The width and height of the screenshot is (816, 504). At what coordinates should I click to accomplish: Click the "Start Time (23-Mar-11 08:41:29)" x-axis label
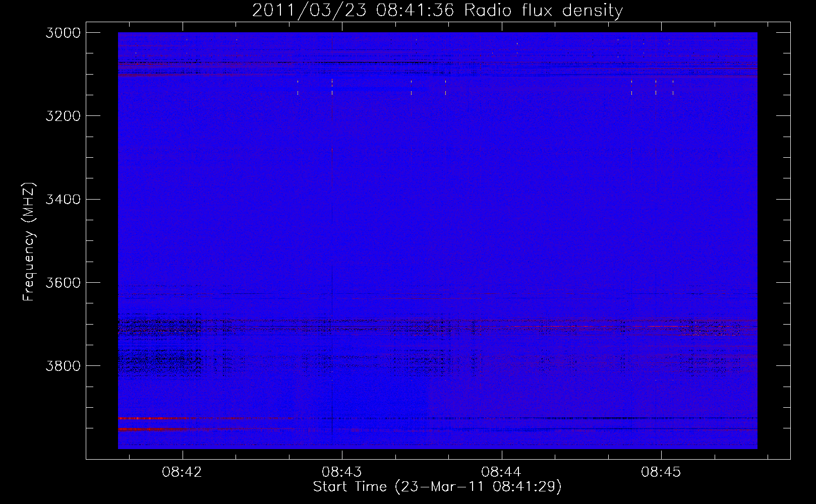click(x=437, y=486)
